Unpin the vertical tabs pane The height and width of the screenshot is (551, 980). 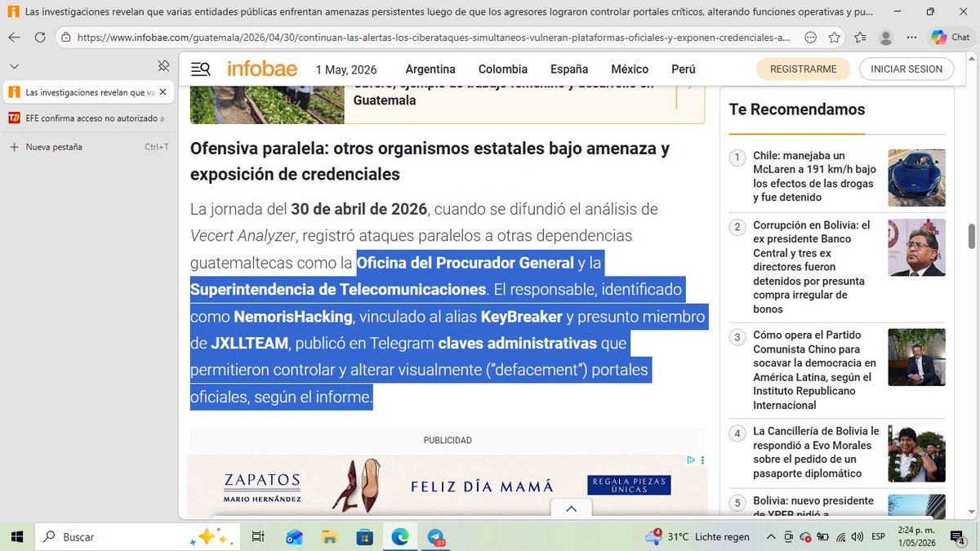click(163, 66)
